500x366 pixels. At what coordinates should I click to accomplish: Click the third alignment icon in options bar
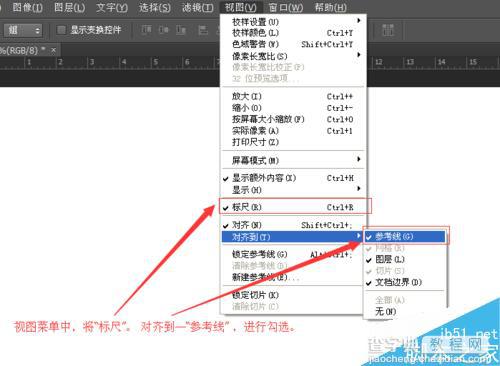click(181, 30)
